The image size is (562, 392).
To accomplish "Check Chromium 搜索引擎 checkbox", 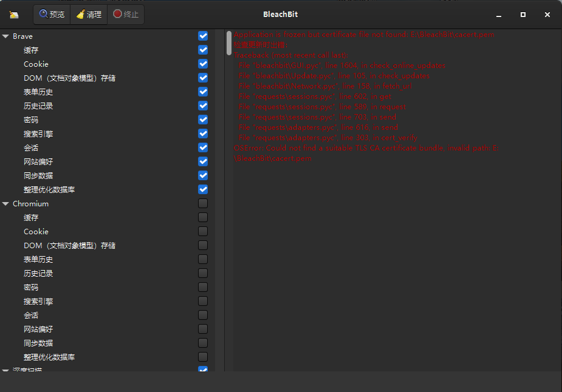I will tap(203, 301).
